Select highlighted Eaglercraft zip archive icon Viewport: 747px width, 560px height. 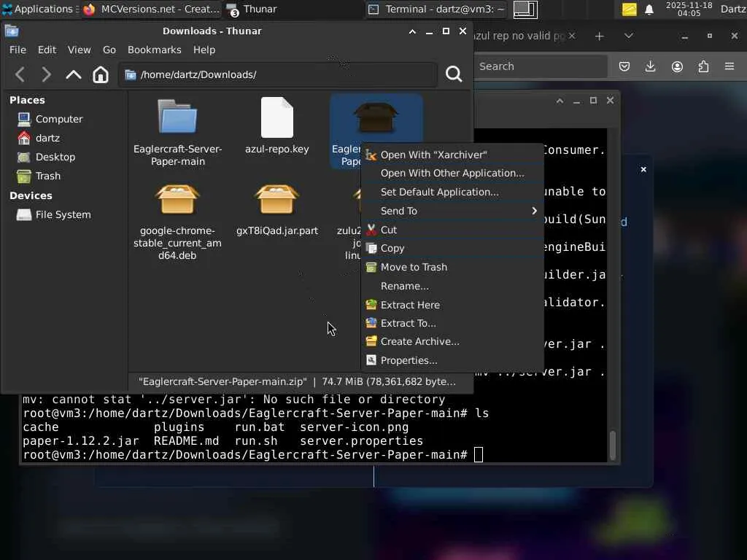tap(376, 117)
